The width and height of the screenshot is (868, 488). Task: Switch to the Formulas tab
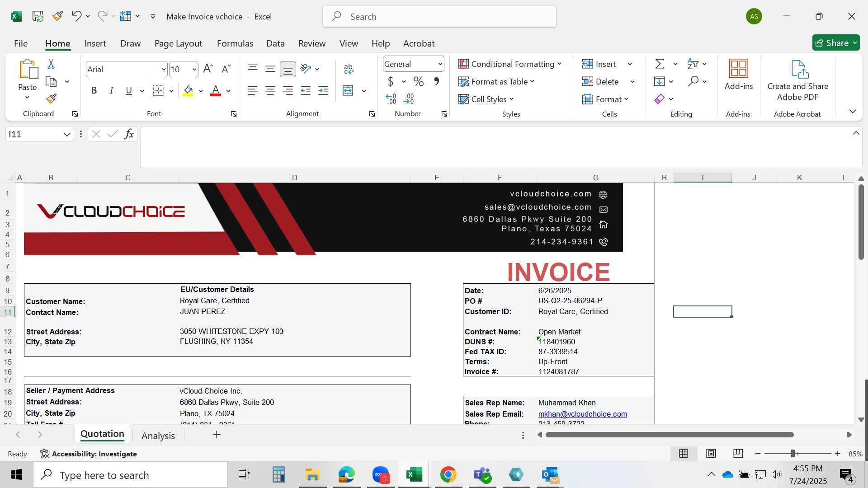point(235,43)
